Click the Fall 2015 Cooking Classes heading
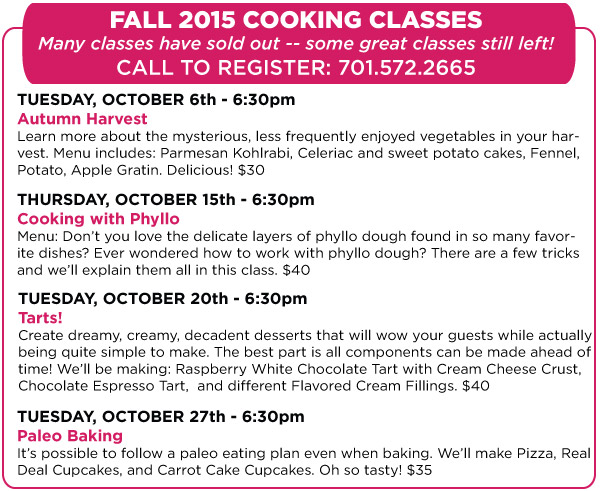Screen dimensions: 600x491 (x=296, y=20)
